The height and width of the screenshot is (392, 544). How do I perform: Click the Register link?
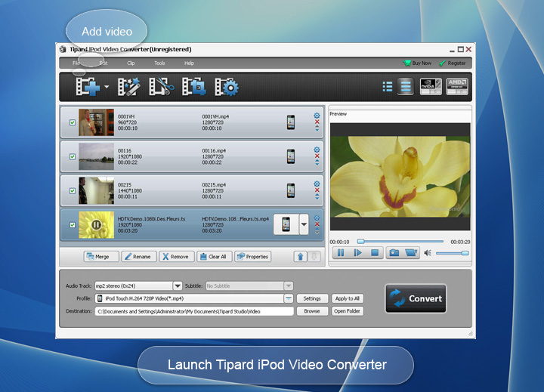click(453, 63)
